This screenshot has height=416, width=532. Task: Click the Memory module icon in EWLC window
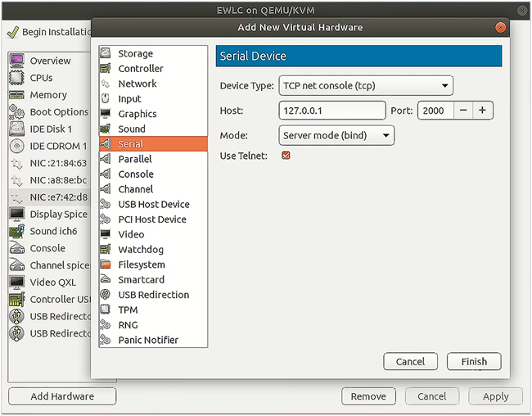coord(17,95)
